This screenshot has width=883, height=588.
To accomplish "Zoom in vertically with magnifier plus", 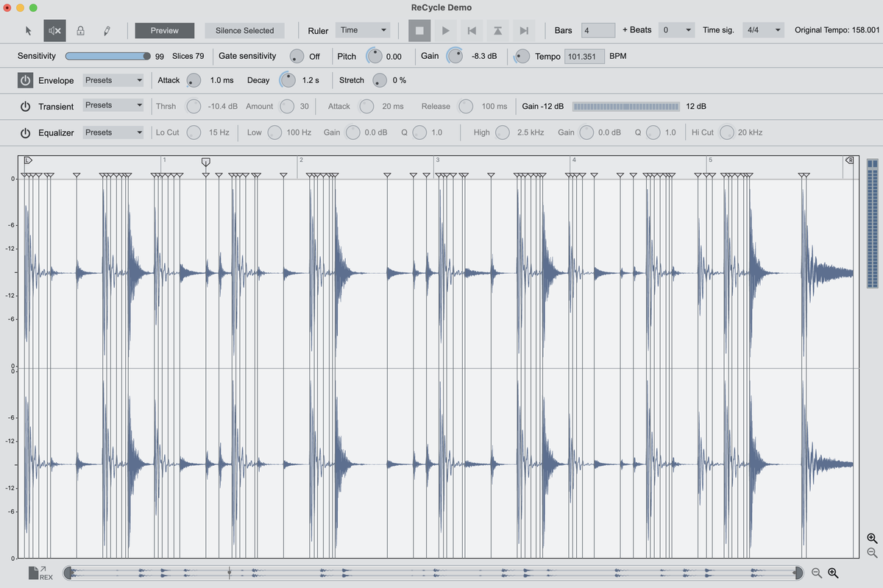I will [x=872, y=539].
